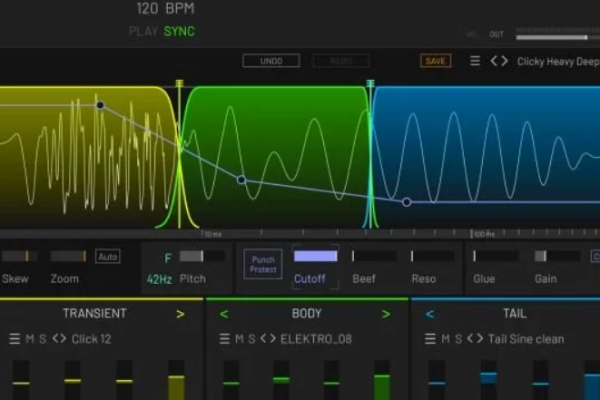
Task: Toggle the Punch Protect button
Action: 263,265
